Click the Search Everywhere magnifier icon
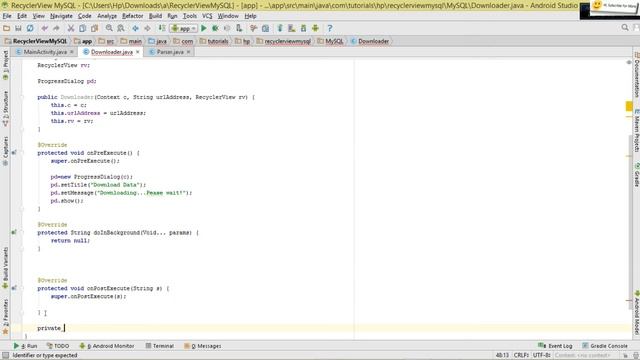 [625, 28]
